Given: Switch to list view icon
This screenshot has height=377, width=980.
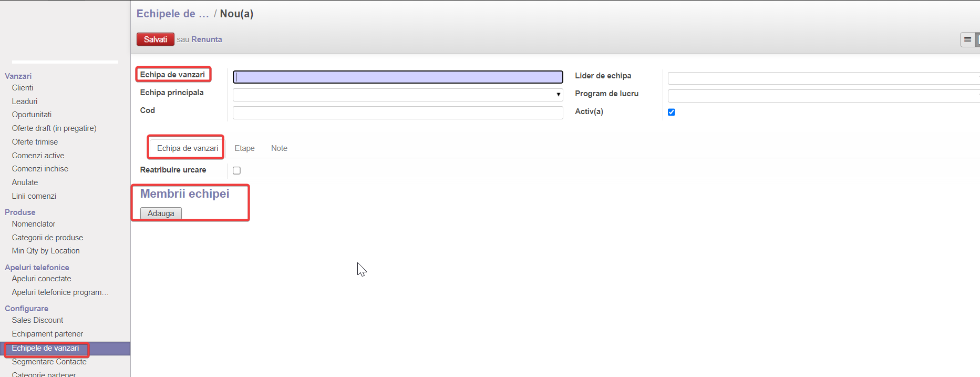Looking at the screenshot, I should 967,39.
